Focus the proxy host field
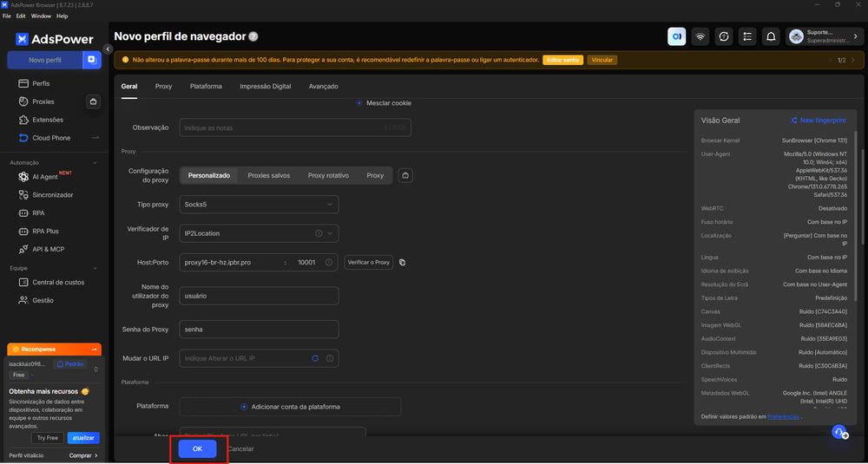This screenshot has width=868, height=464. (x=230, y=262)
